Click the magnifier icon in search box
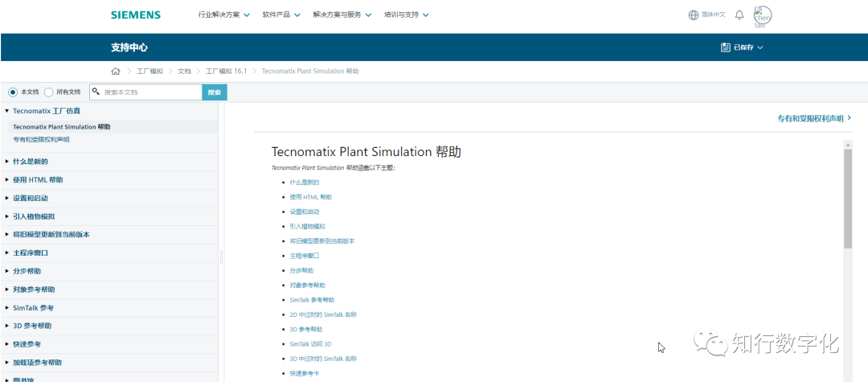The width and height of the screenshot is (868, 382). (x=96, y=92)
